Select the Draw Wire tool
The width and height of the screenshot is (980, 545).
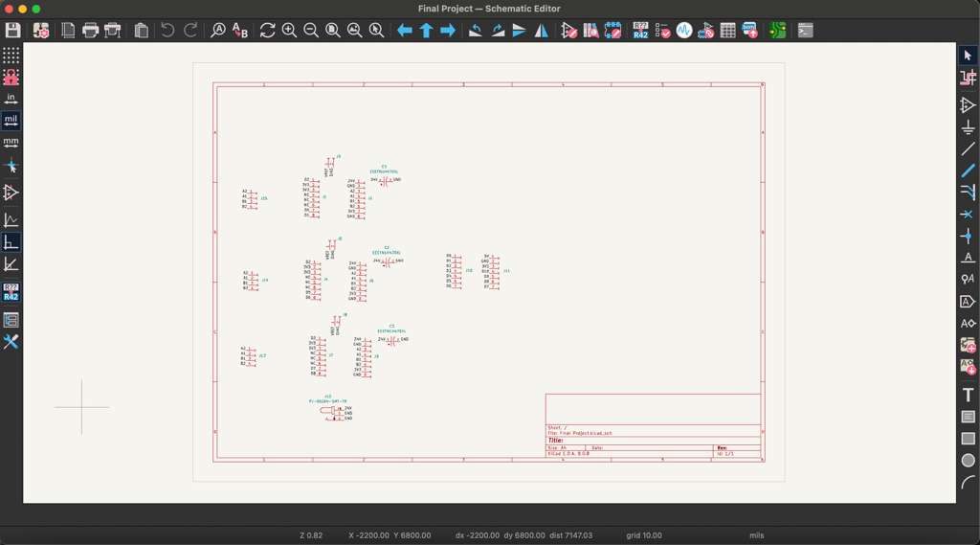(x=968, y=148)
